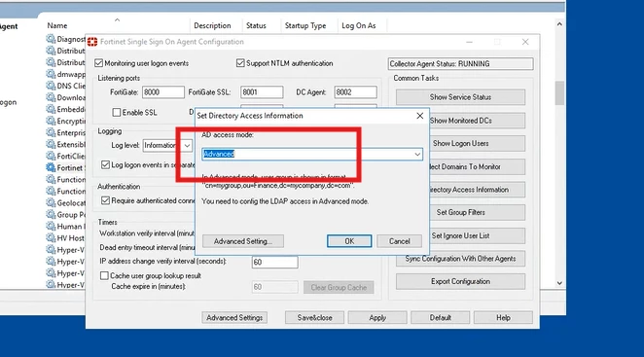Click the FortiGate SSL port 8001 field

262,92
